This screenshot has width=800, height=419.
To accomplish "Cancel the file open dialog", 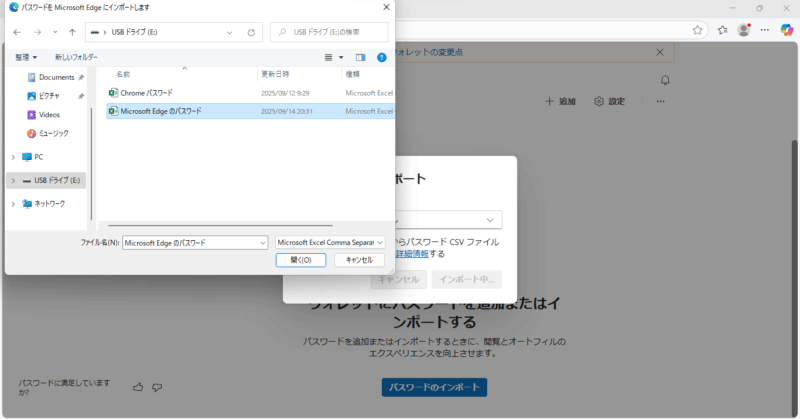I will [x=359, y=260].
